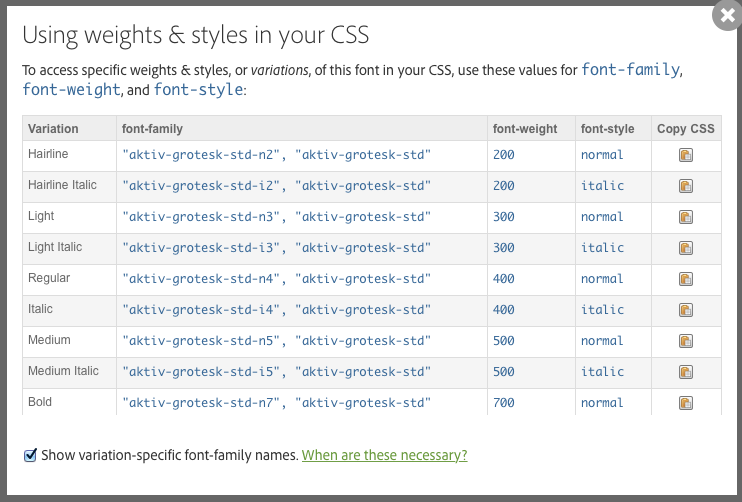Close the weights & styles dialog
This screenshot has width=742, height=502.
click(x=727, y=16)
